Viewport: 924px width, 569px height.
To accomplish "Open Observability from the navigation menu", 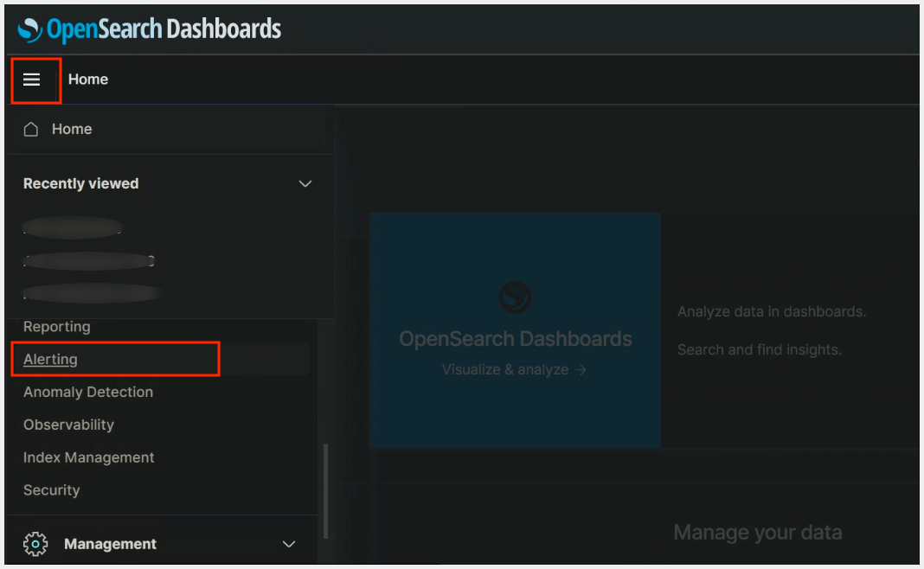I will click(x=68, y=425).
